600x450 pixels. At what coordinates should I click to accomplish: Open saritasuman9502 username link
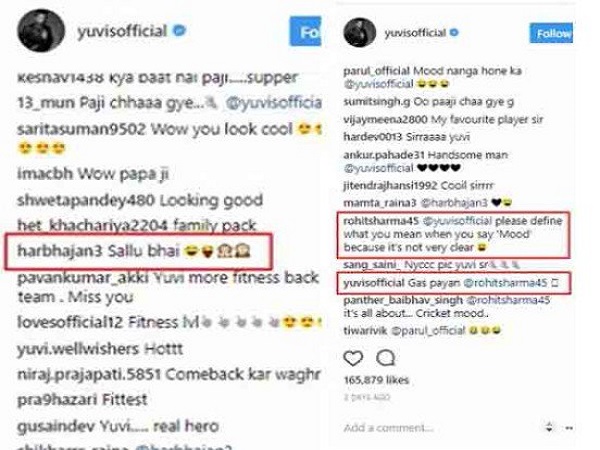click(x=82, y=129)
